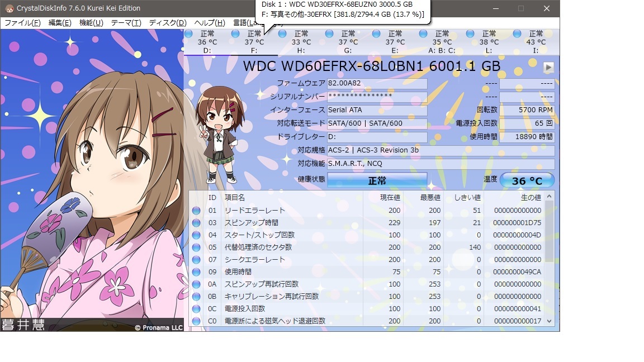Viewport: 644px width, 362px height.
Task: Select disk H: tab at 33 °C
Action: (301, 42)
